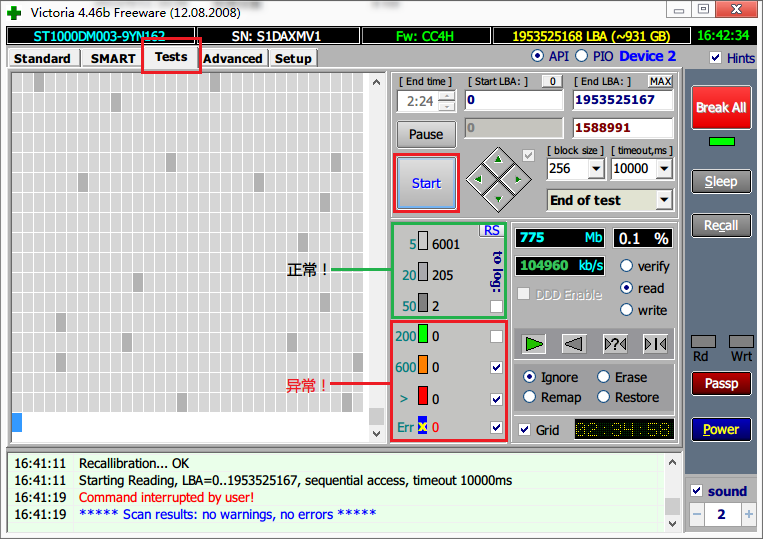Toggle log checkbox for 600 ms blocks

(x=496, y=367)
